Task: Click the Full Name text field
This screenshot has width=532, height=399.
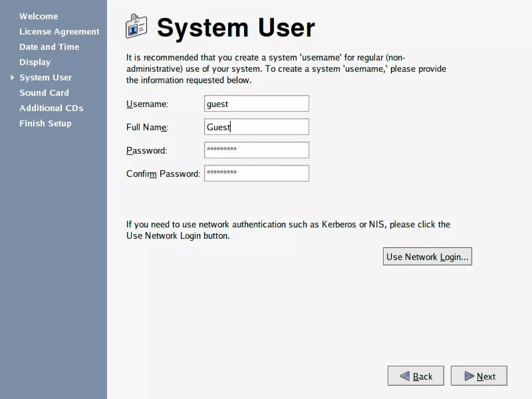Action: coord(256,127)
